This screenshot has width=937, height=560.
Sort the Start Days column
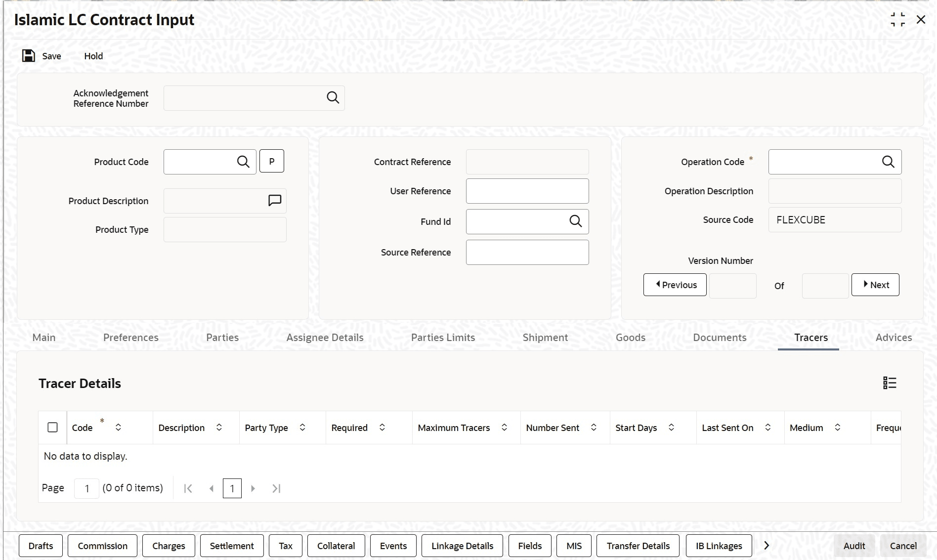(671, 428)
